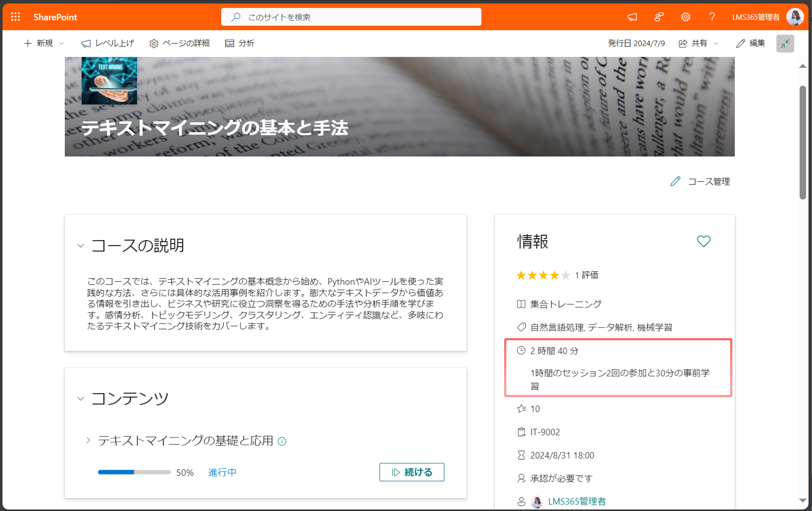Viewport: 812px width, 511px height.
Task: Click the points star icon beside 10
Action: point(521,409)
